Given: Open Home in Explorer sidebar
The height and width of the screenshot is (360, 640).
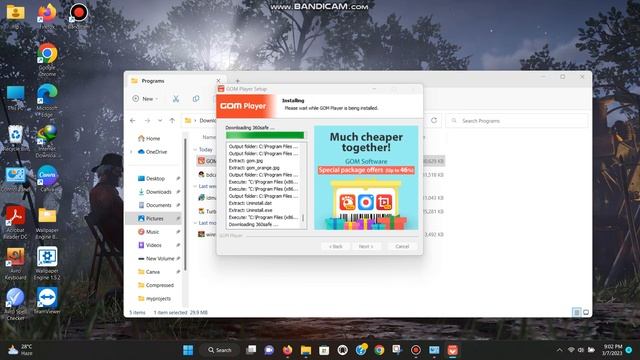Looking at the screenshot, I should [149, 138].
